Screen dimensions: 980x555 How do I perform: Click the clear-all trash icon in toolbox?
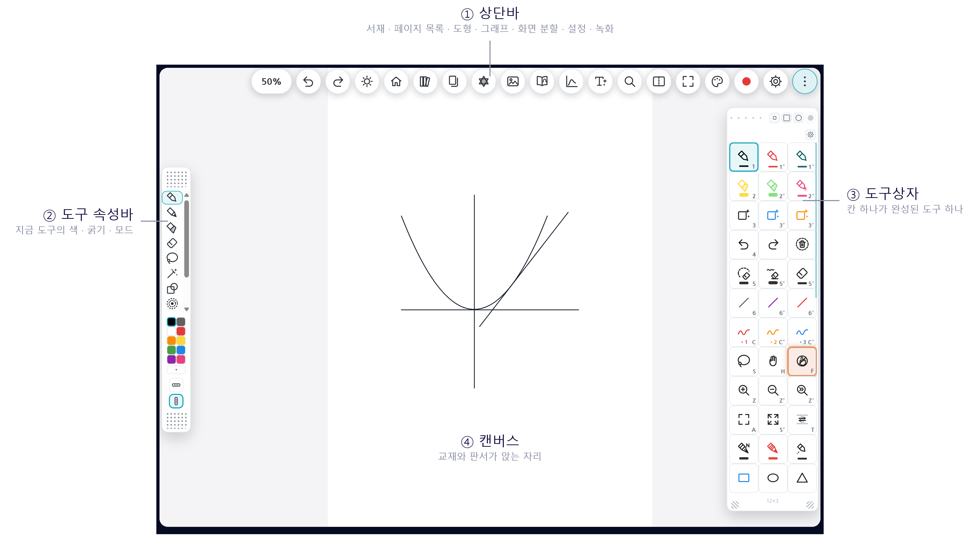[802, 245]
